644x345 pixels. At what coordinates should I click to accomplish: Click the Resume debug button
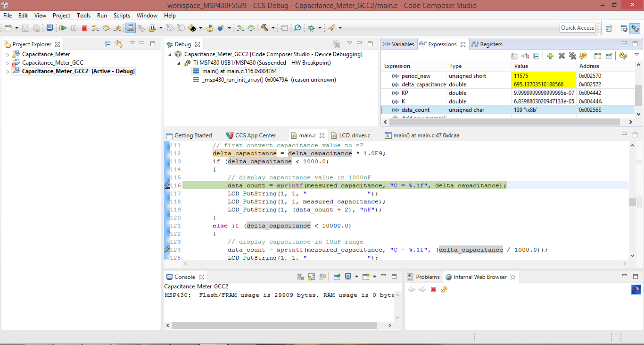[63, 28]
